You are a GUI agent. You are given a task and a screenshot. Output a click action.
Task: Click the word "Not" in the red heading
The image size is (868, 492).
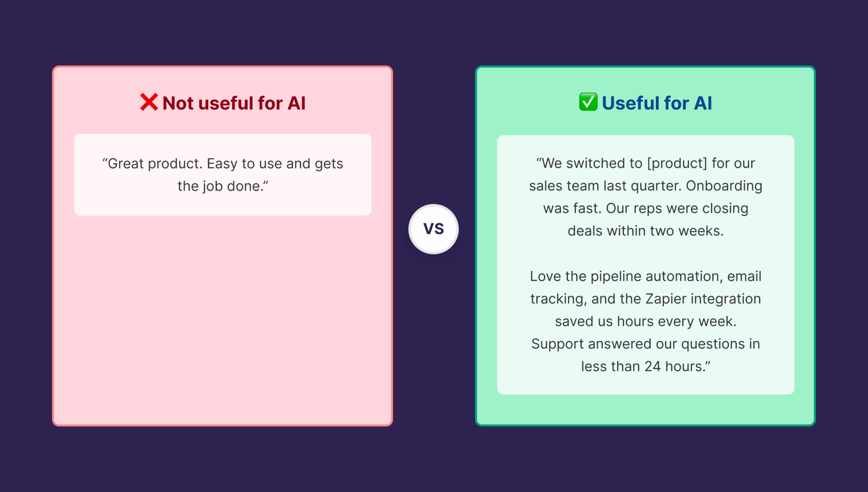point(178,103)
